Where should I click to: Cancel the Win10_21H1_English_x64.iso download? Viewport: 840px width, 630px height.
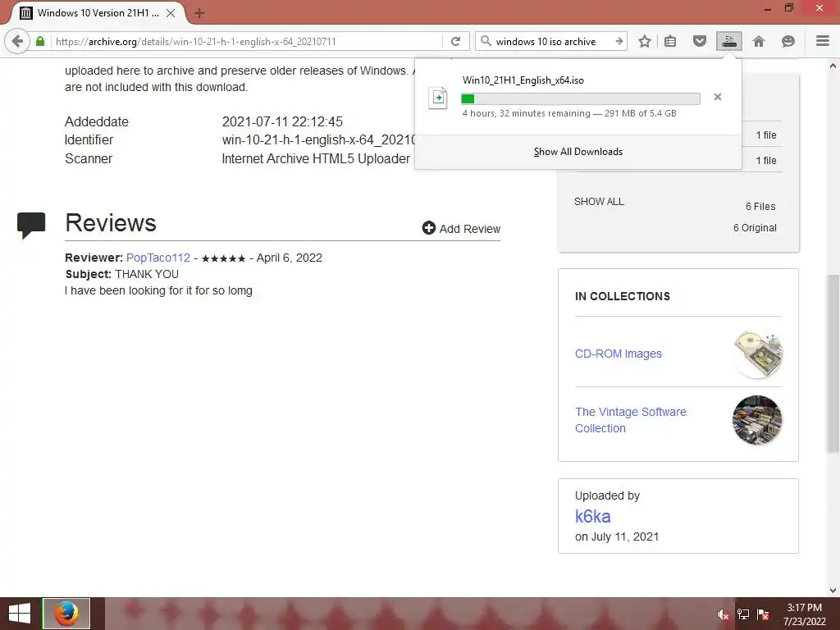click(718, 97)
